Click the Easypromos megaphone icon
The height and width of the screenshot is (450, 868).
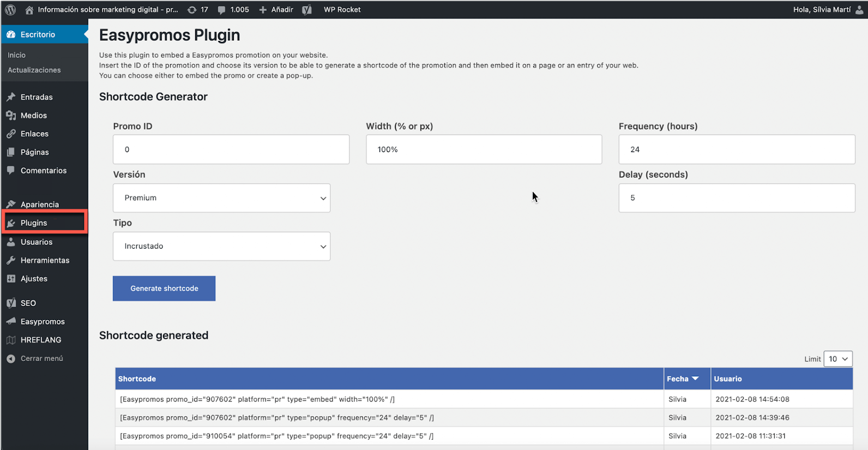click(x=11, y=321)
